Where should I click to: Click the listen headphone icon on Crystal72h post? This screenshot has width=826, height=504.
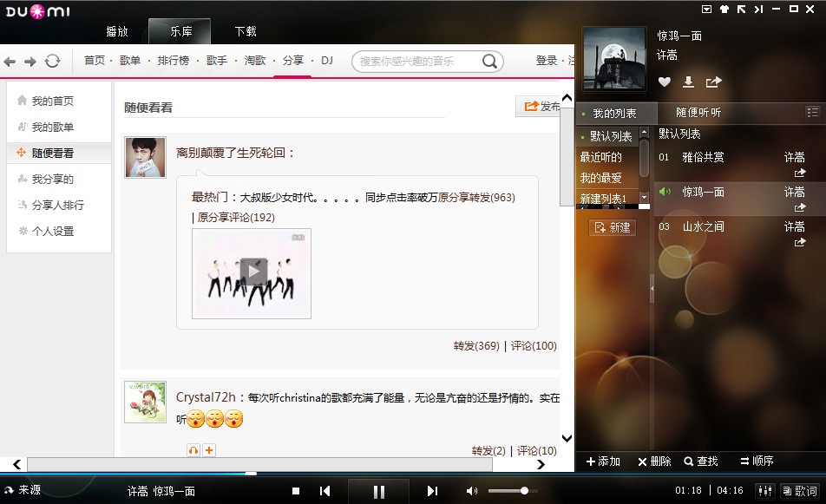193,450
